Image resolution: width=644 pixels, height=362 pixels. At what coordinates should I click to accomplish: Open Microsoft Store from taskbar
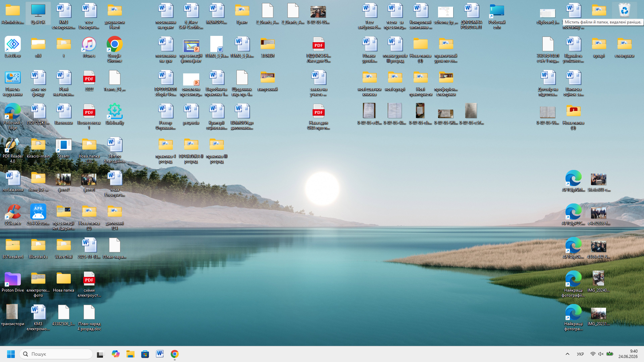pos(145,354)
